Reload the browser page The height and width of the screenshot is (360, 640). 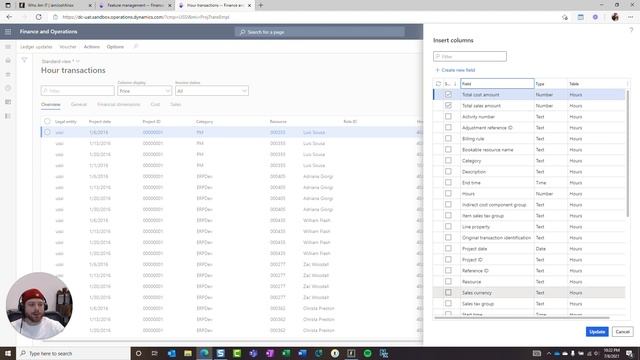[x=38, y=17]
